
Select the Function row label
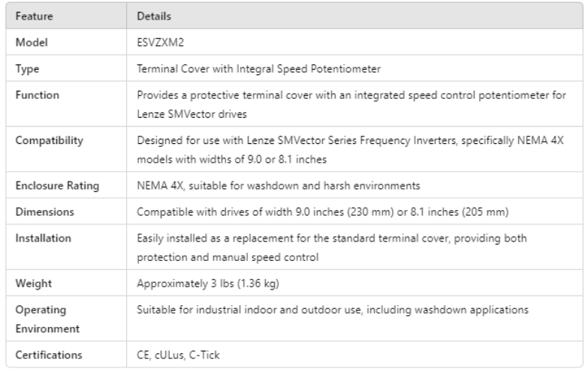click(37, 96)
